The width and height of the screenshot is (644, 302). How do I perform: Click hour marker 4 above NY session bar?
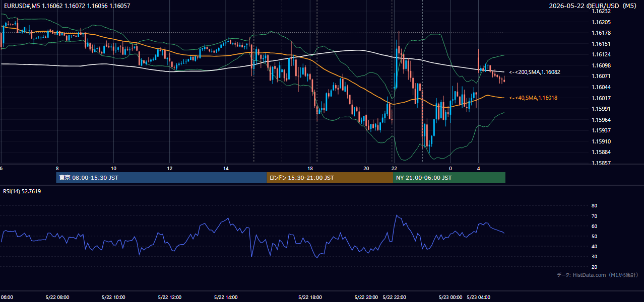[x=479, y=168]
